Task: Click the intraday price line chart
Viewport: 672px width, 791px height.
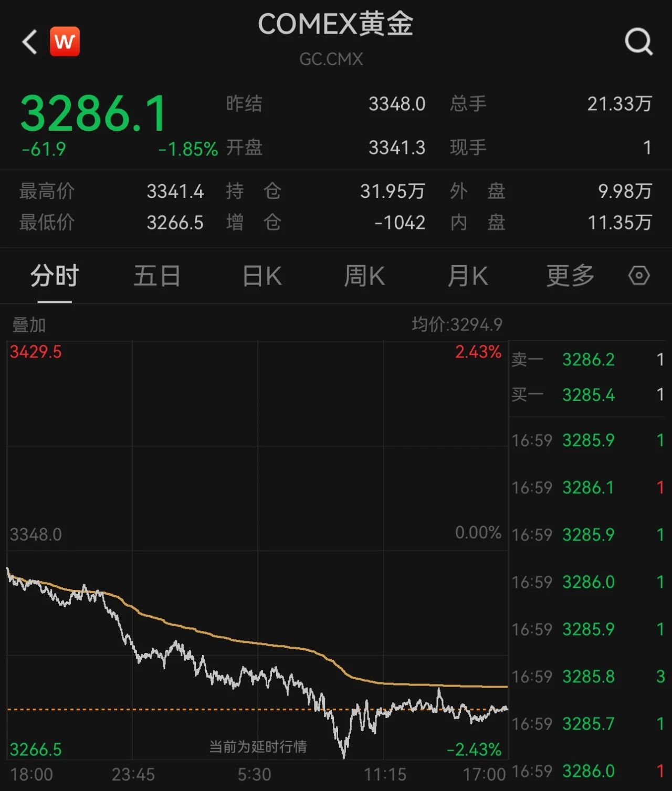Action: [257, 550]
